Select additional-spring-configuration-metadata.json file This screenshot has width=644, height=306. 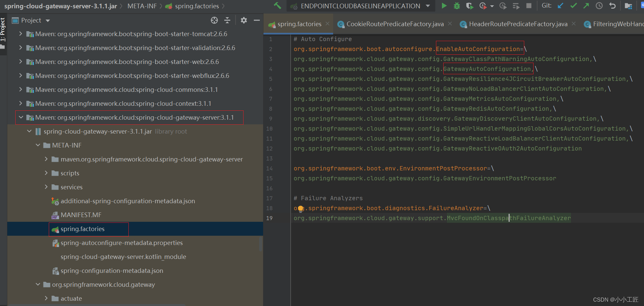point(128,201)
